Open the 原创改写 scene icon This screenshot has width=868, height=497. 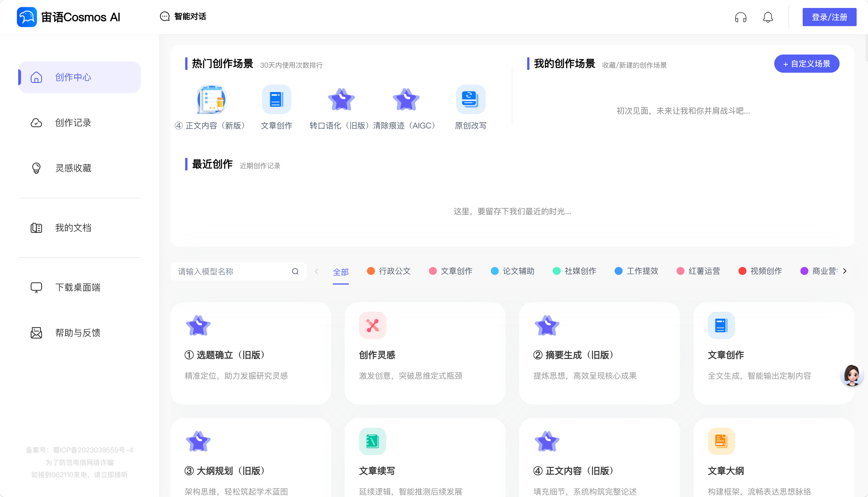pos(471,99)
